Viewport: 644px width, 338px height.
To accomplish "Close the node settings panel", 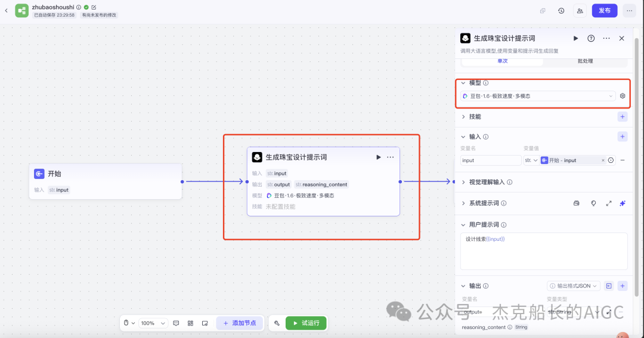I will pos(621,38).
